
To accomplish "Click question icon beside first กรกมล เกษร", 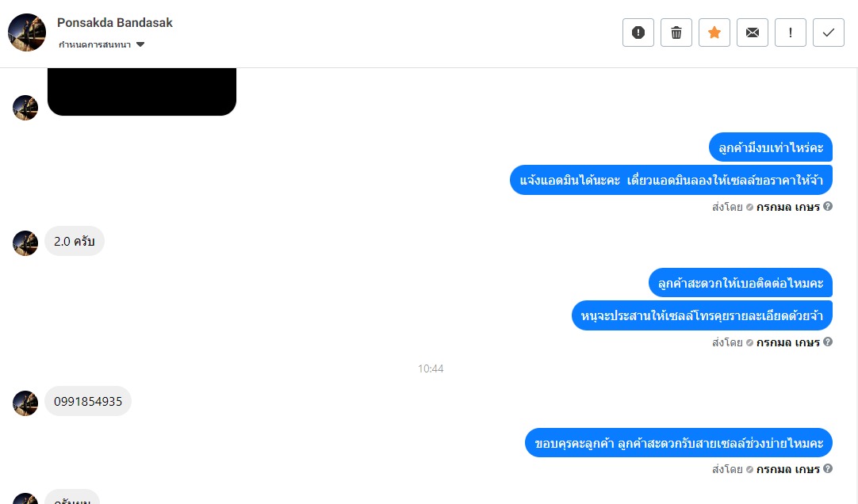I will pyautogui.click(x=828, y=206).
